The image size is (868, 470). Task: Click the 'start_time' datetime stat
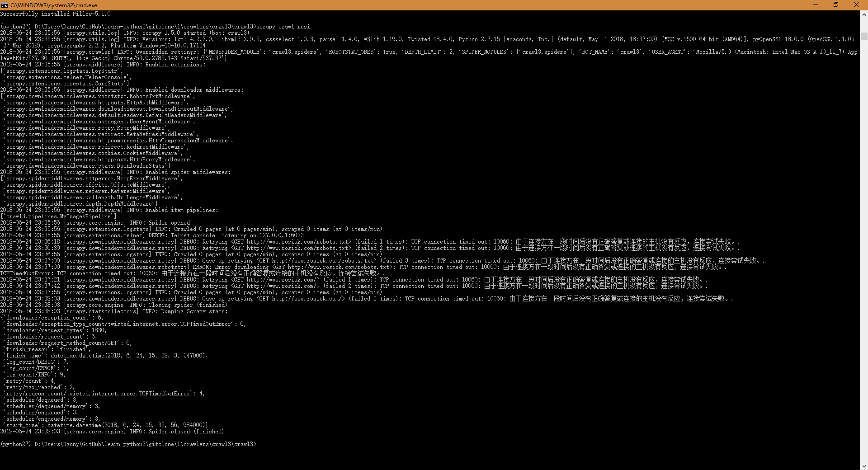[x=106, y=425]
